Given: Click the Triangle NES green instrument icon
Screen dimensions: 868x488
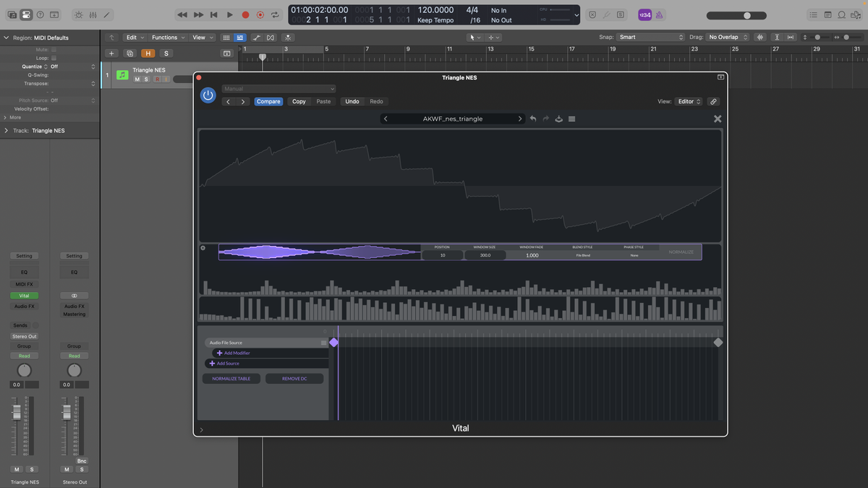Looking at the screenshot, I should point(122,74).
